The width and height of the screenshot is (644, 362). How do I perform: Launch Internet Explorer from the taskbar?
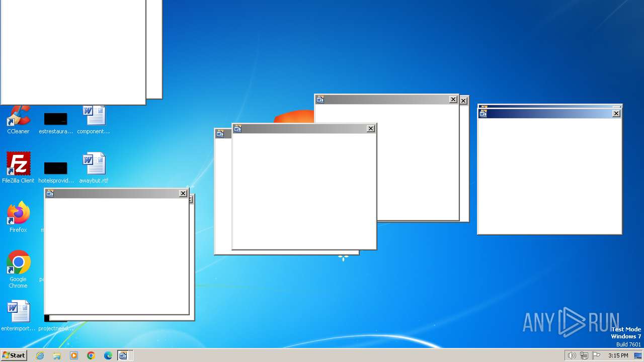pos(40,355)
